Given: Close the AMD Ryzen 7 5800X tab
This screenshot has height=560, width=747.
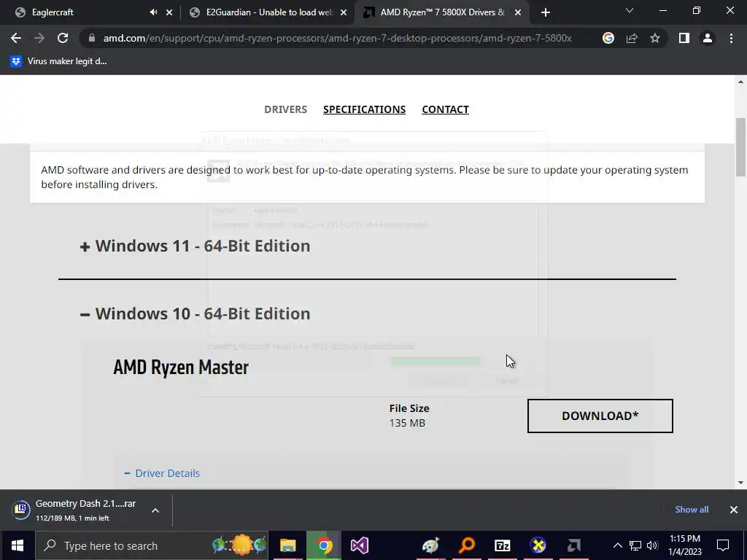Looking at the screenshot, I should (518, 12).
